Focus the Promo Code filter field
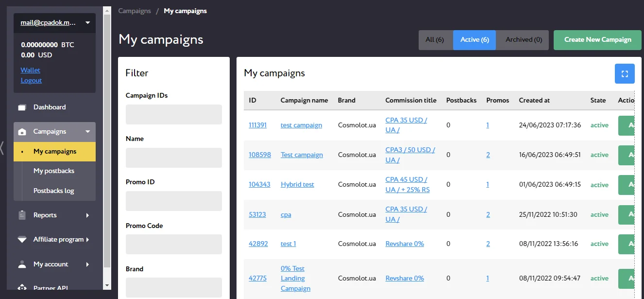 click(x=174, y=244)
